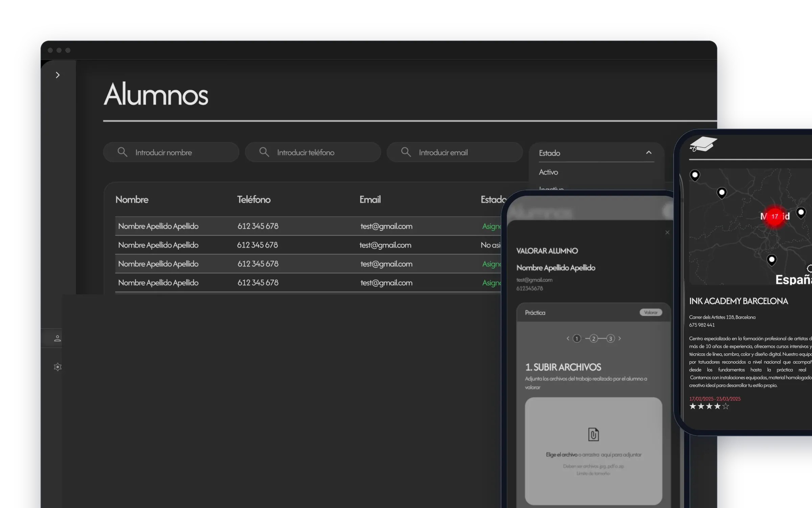812x508 pixels.
Task: Click the phone number 675 982 441
Action: coord(702,325)
